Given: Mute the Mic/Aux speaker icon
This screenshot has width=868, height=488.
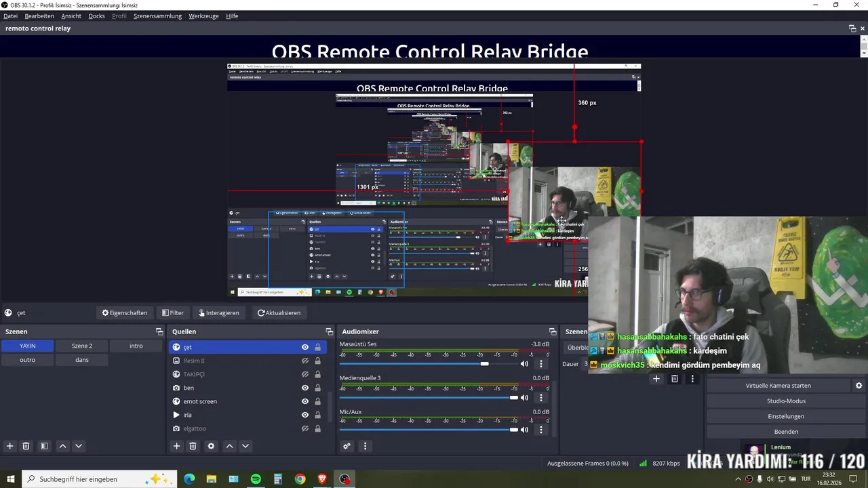Looking at the screenshot, I should click(524, 430).
